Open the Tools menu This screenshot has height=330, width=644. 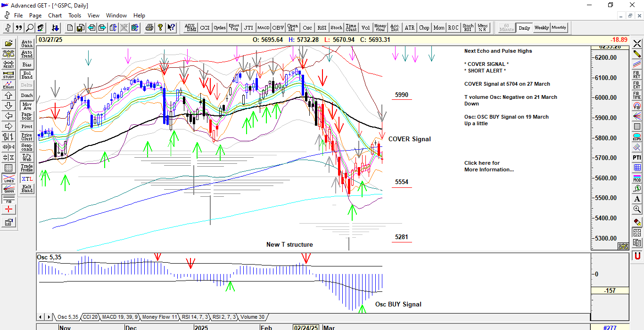point(74,16)
